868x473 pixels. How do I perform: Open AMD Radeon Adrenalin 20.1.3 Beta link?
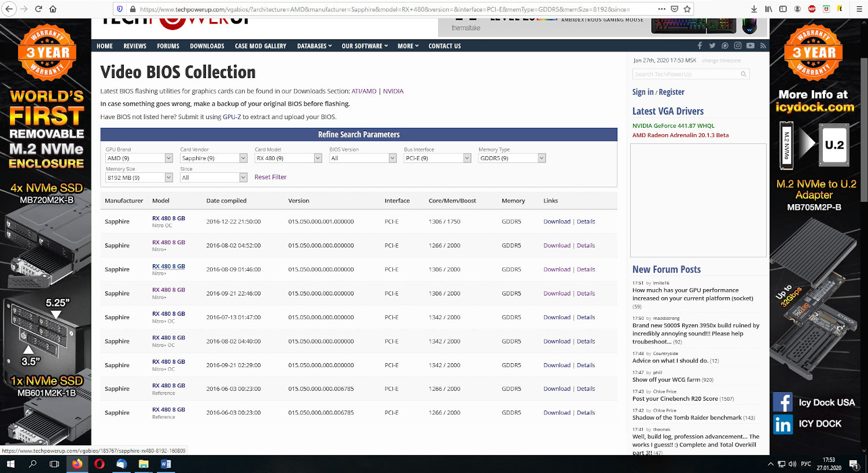click(x=681, y=135)
